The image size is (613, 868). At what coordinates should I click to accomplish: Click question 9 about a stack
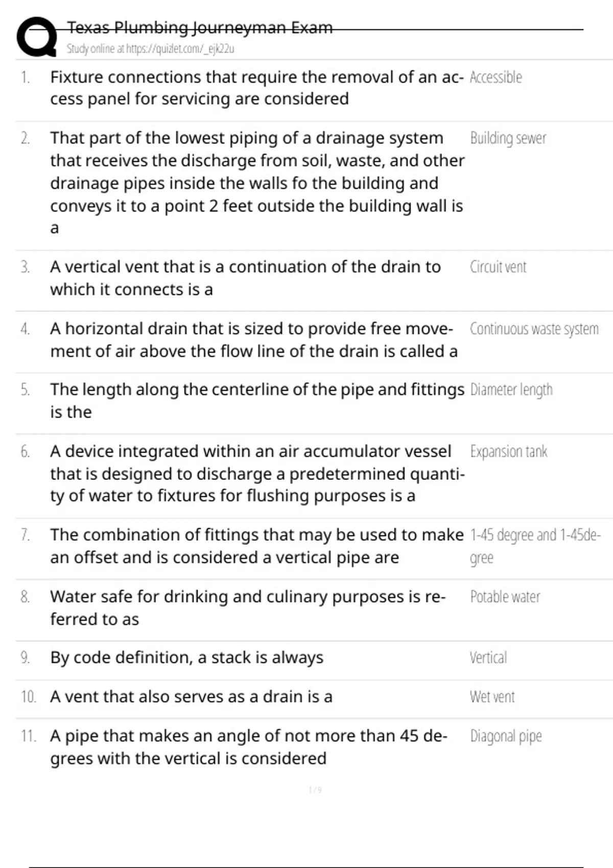click(186, 658)
